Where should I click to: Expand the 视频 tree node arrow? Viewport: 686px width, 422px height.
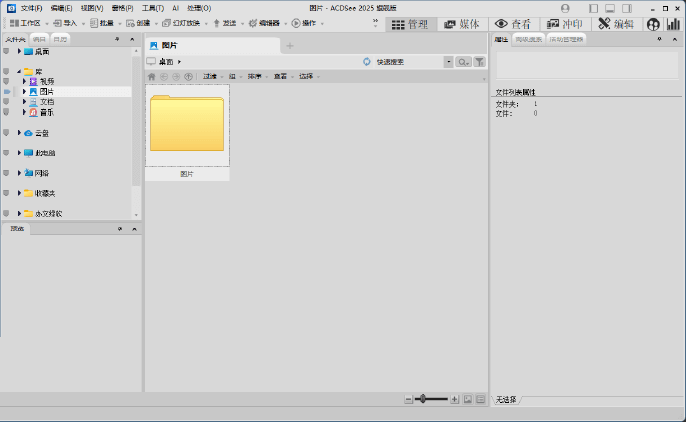pyautogui.click(x=24, y=81)
